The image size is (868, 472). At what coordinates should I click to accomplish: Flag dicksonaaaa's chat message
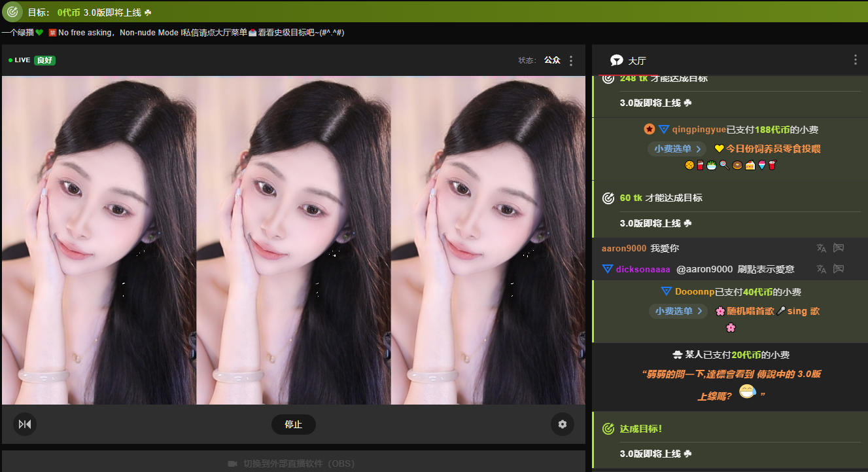839,269
